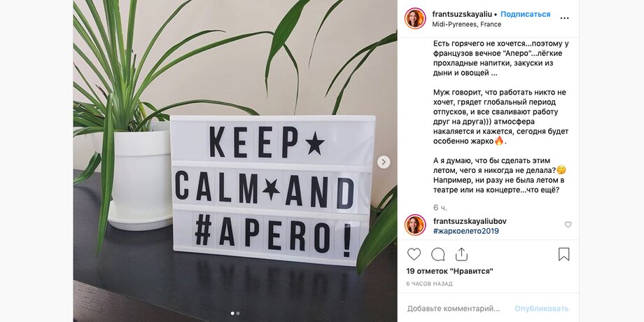The height and width of the screenshot is (322, 644).
Task: Click the KEEP CALM AND #APERO photo
Action: (x=235, y=161)
